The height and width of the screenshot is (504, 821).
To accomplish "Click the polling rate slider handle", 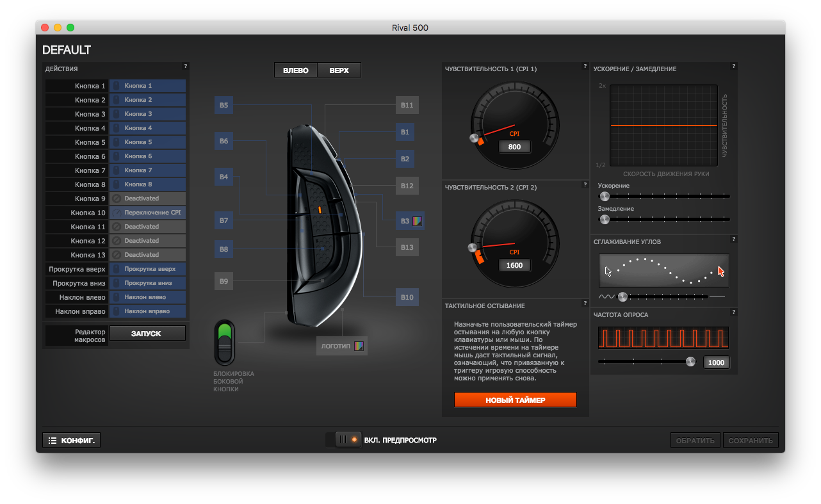I will click(x=690, y=361).
